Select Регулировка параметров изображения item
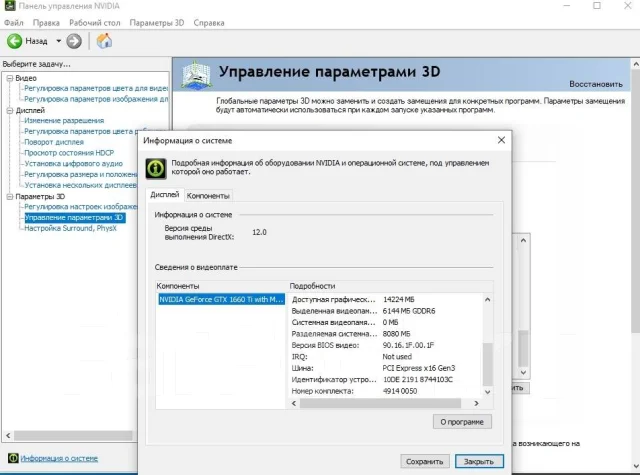640x475 pixels. 96,99
